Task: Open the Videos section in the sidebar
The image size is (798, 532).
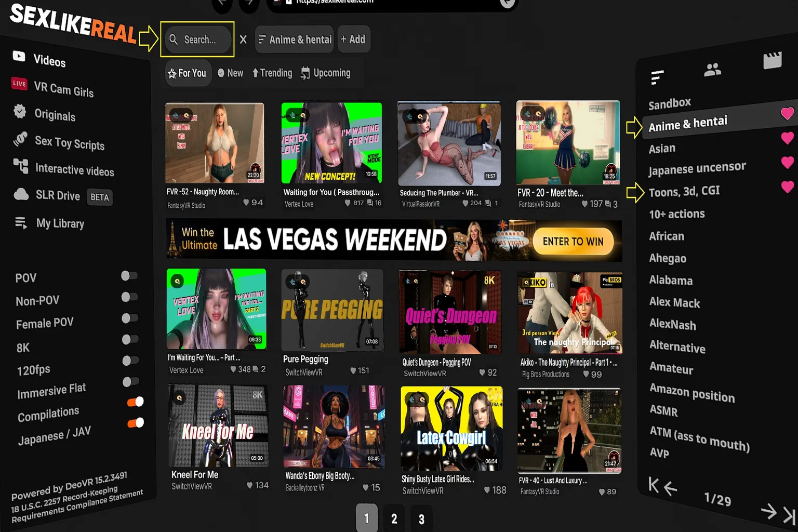Action: tap(39, 59)
